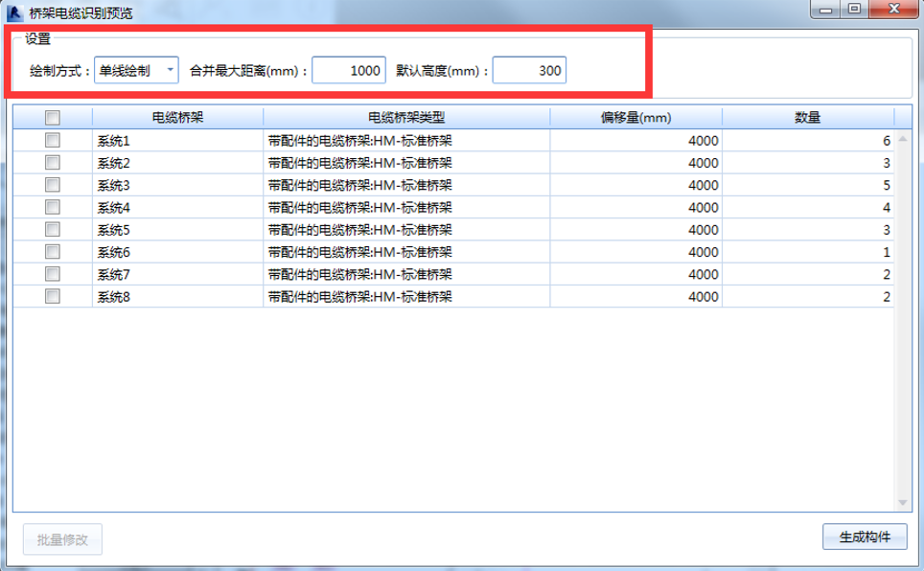
Task: Click the 合并最大距离(mm) input field
Action: 349,71
